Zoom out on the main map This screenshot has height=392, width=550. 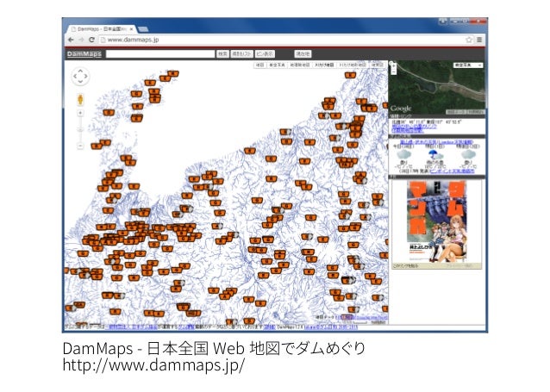pos(80,146)
